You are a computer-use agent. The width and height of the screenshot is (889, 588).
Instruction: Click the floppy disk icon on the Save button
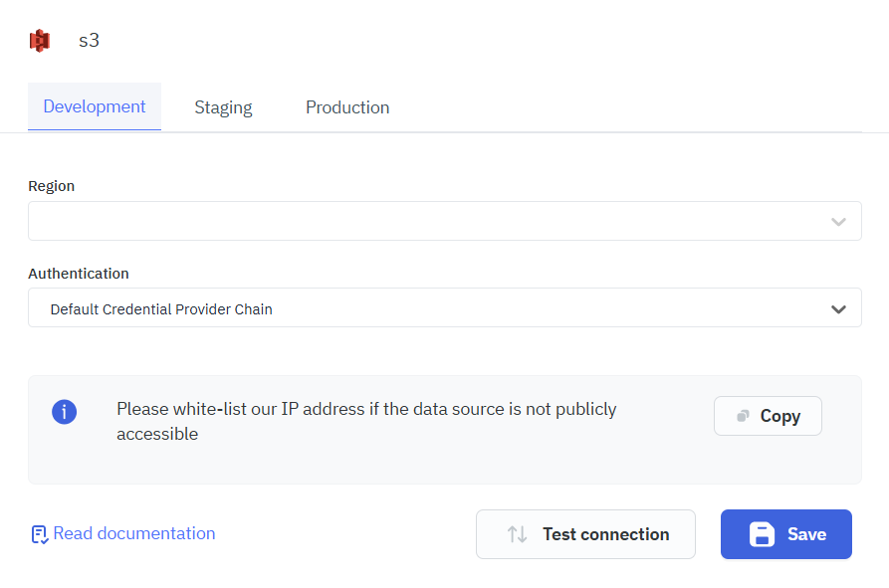click(x=762, y=533)
